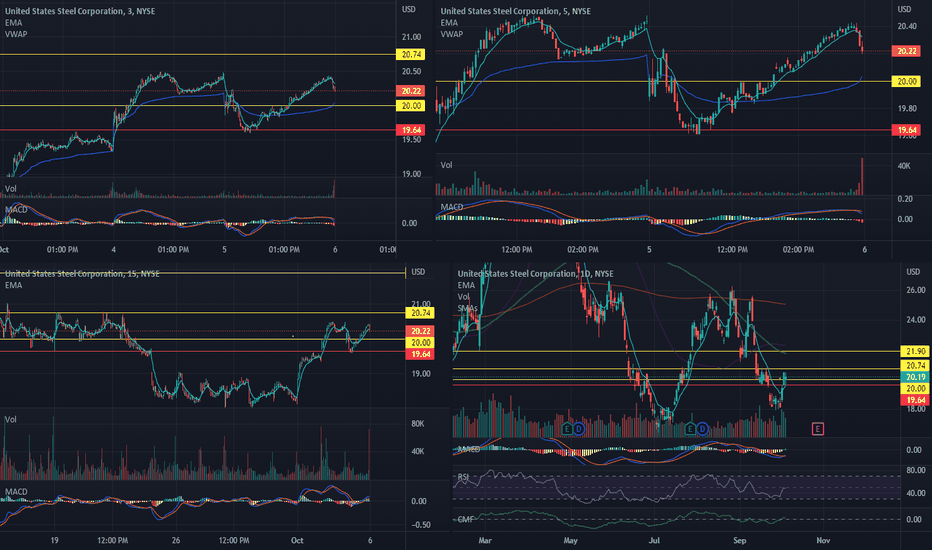The width and height of the screenshot is (932, 550).
Task: Click the dividend D marker near May on daily chart
Action: 578,429
